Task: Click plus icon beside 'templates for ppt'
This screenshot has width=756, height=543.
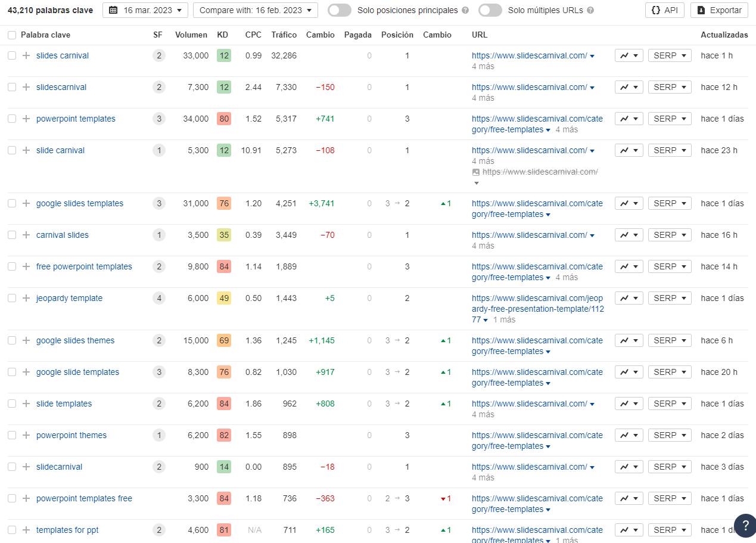Action: pos(26,530)
